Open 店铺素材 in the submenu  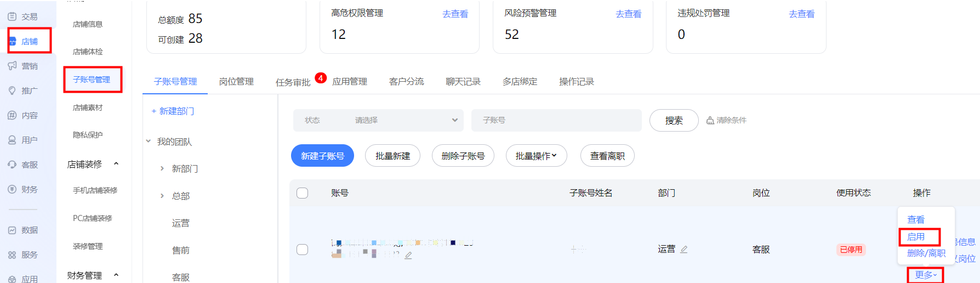click(x=88, y=107)
